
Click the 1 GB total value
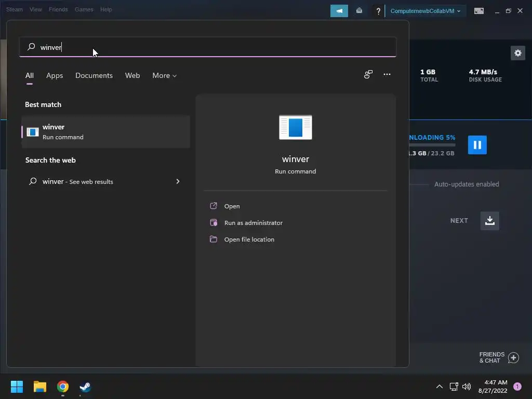[x=428, y=72]
